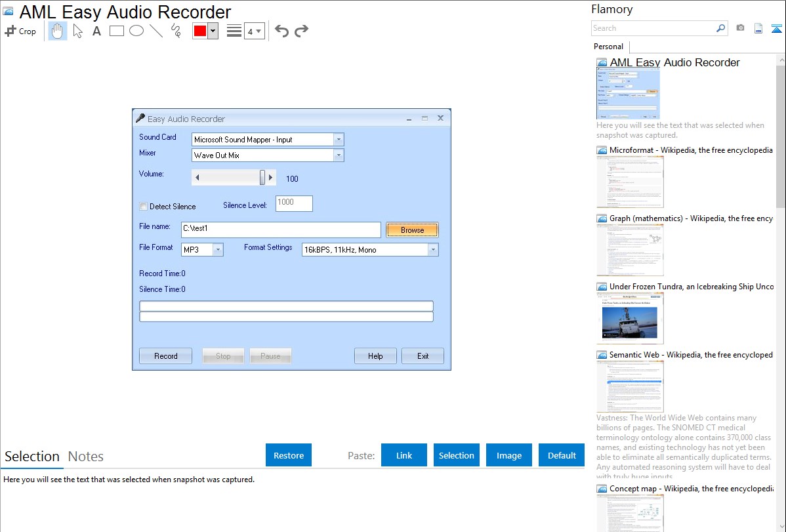Choose the arrow pointer tool
This screenshot has height=532, width=786.
click(x=77, y=31)
